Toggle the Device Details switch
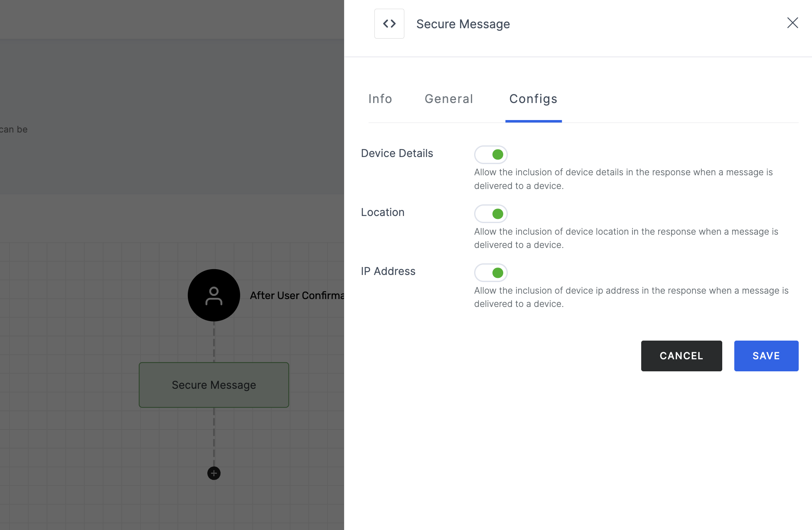This screenshot has width=812, height=530. pos(491,155)
